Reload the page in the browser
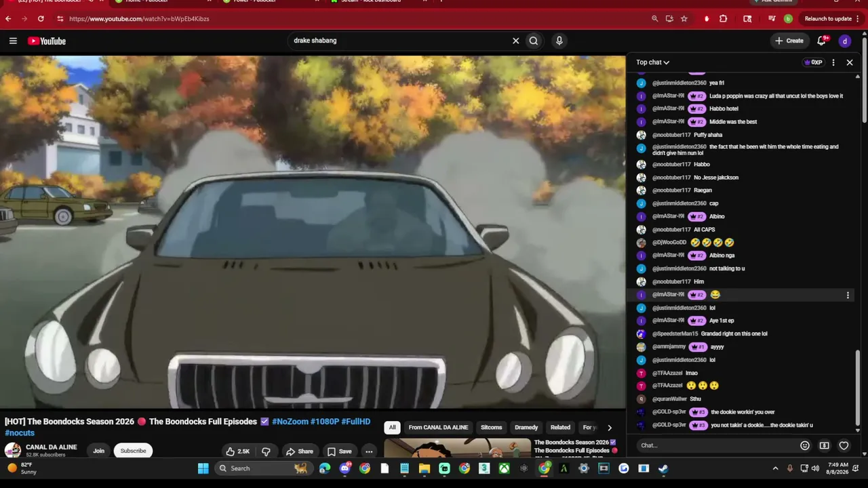Viewport: 868px width, 488px height. pos(41,19)
